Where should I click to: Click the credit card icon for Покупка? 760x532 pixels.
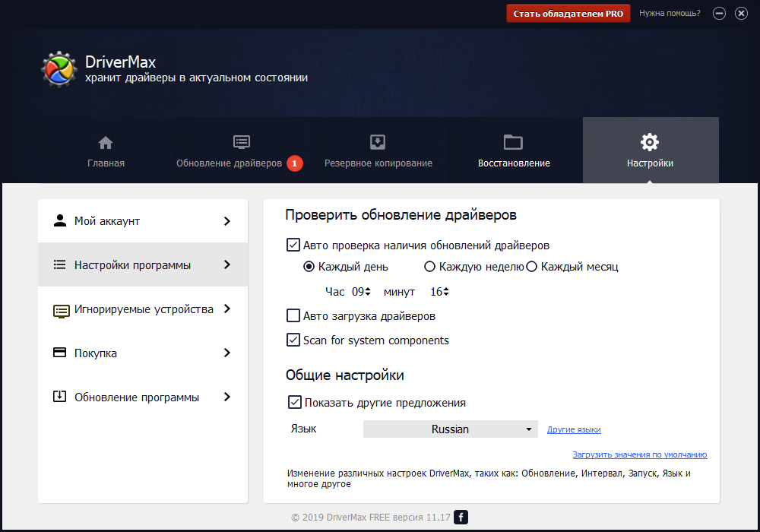(59, 352)
